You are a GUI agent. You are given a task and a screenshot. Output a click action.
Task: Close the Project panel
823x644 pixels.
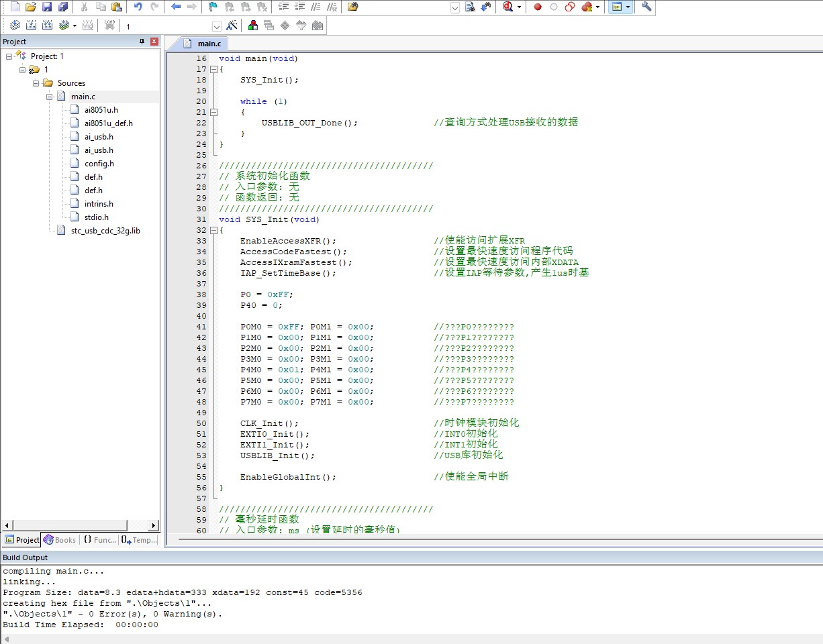coord(154,42)
